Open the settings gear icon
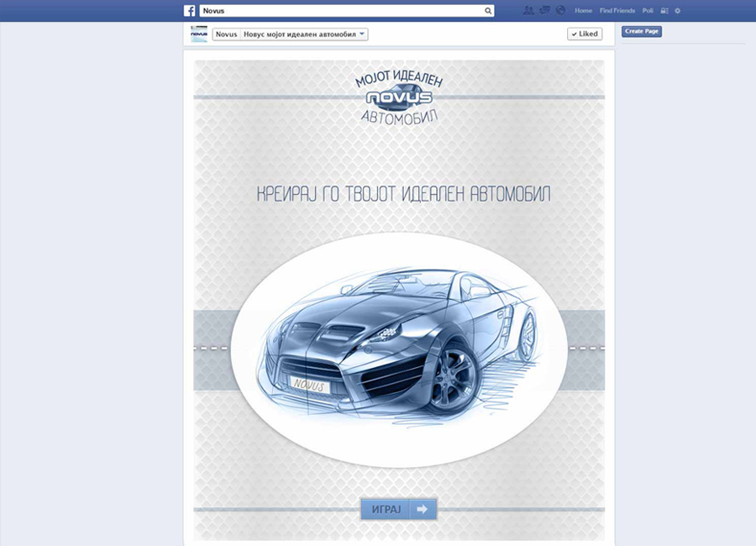 pos(678,11)
